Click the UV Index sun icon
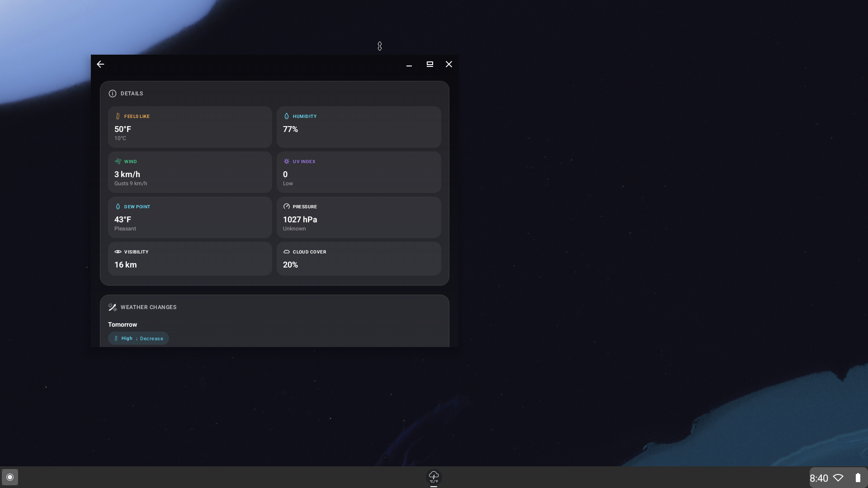The image size is (868, 488). point(286,161)
